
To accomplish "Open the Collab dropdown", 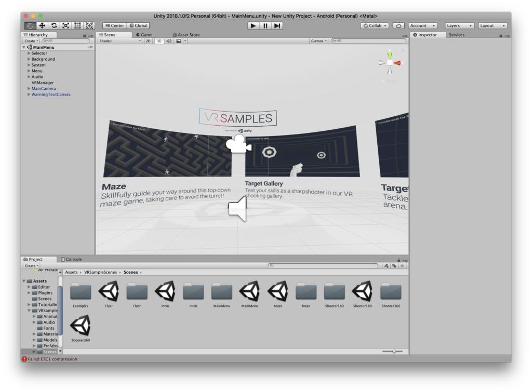I will pos(375,26).
